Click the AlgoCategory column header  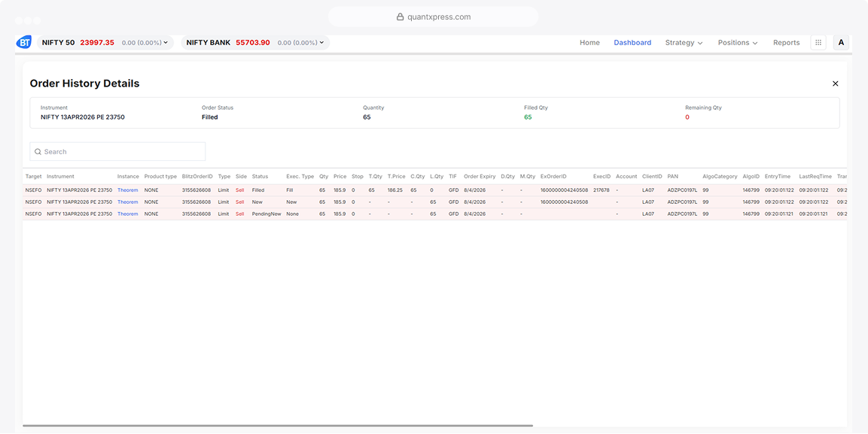point(720,177)
